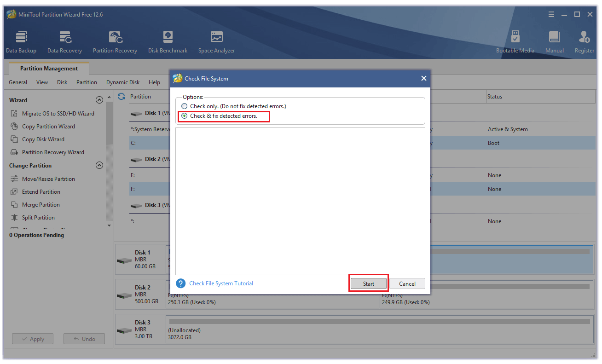Click sidebar scrollbar down arrow
The width and height of the screenshot is (602, 364).
[109, 225]
